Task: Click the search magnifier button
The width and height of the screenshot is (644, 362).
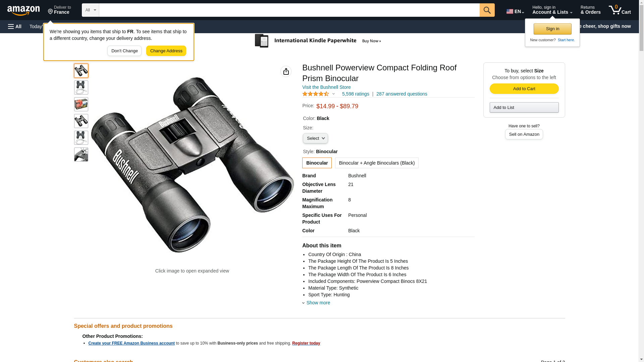Action: (x=487, y=10)
